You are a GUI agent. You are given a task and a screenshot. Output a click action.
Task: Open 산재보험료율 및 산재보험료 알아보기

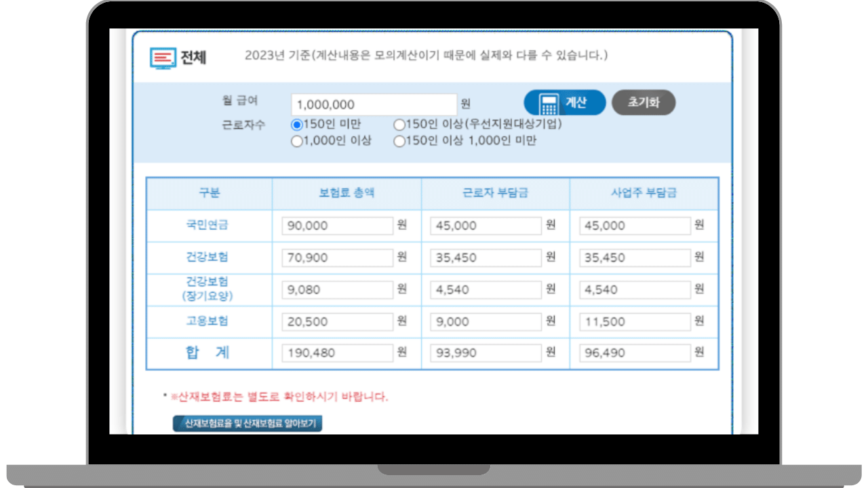point(248,422)
